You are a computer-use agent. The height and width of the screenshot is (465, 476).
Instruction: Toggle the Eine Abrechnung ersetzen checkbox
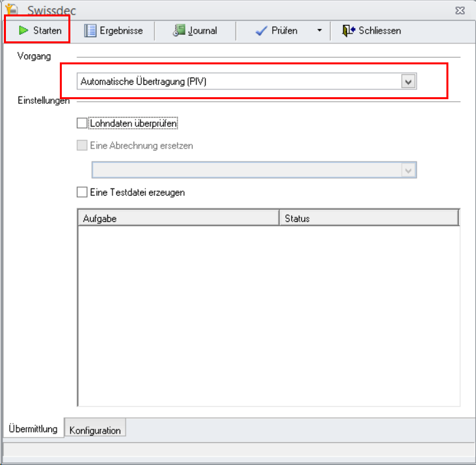[x=82, y=145]
